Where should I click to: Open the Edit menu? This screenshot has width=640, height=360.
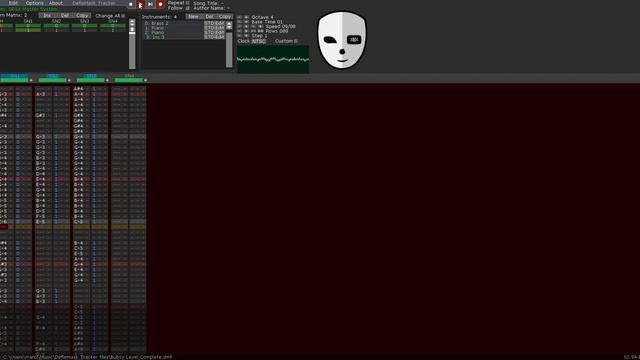point(13,3)
